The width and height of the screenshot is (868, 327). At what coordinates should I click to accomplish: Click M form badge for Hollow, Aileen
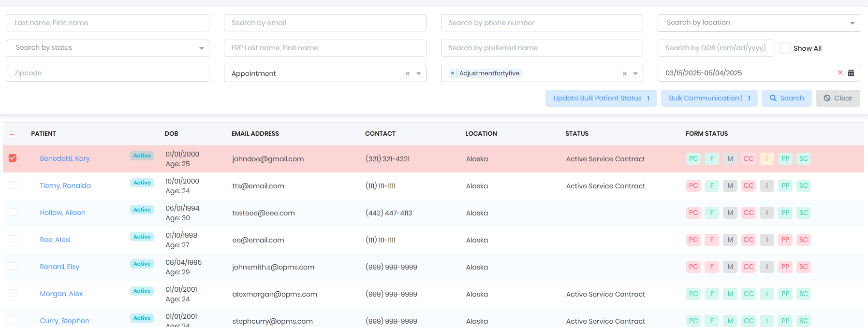[x=730, y=213]
